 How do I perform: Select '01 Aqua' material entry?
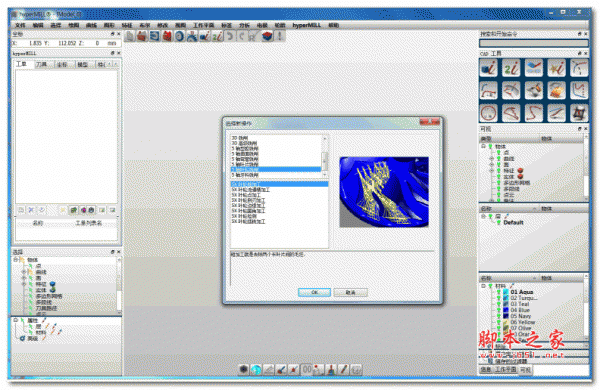(x=522, y=292)
